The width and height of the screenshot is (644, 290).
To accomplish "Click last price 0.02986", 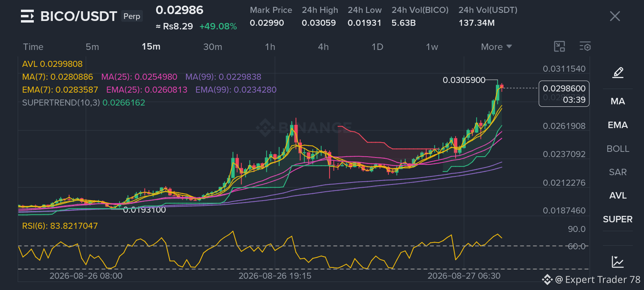I will [180, 10].
